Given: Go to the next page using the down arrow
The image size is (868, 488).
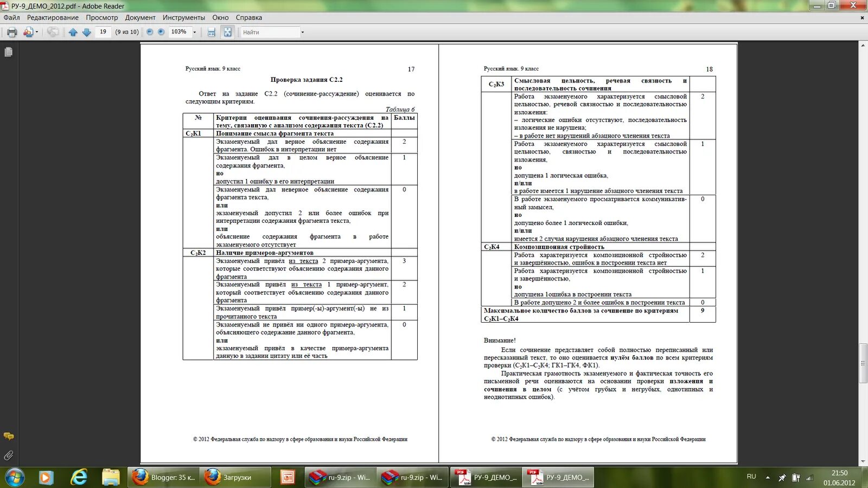Looking at the screenshot, I should 86,32.
